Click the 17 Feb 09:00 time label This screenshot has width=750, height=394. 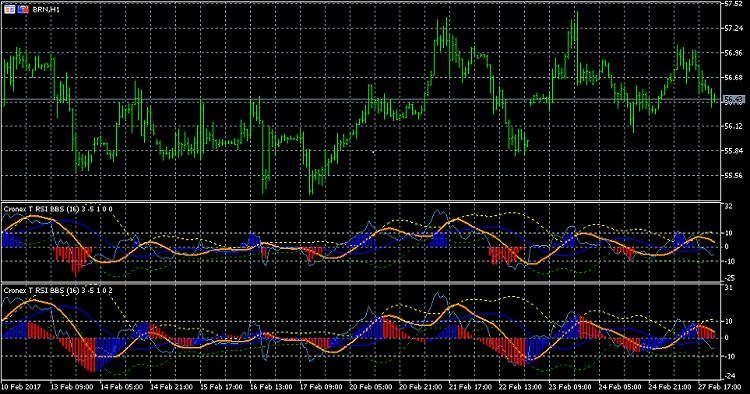(x=321, y=387)
